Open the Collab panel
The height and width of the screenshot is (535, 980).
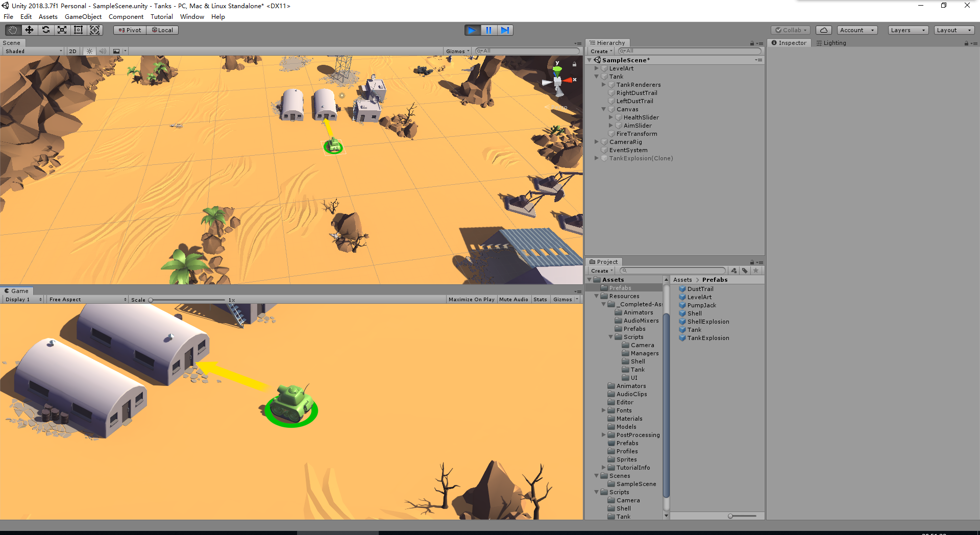click(790, 30)
